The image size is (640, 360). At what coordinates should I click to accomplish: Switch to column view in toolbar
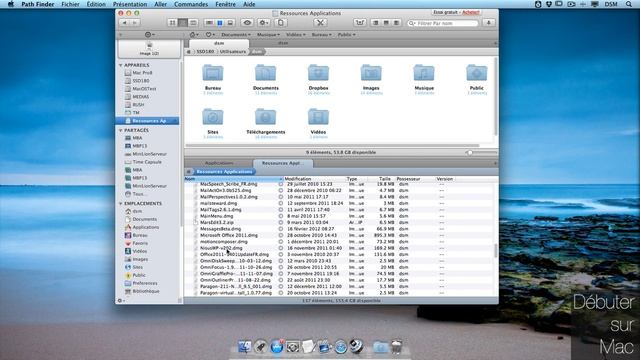193,23
